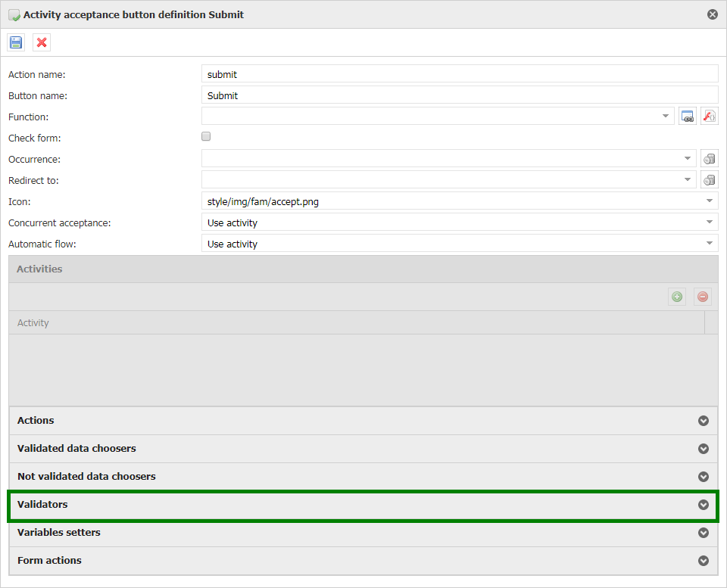This screenshot has width=727, height=588.
Task: Click the Button name input field
Action: tap(460, 95)
